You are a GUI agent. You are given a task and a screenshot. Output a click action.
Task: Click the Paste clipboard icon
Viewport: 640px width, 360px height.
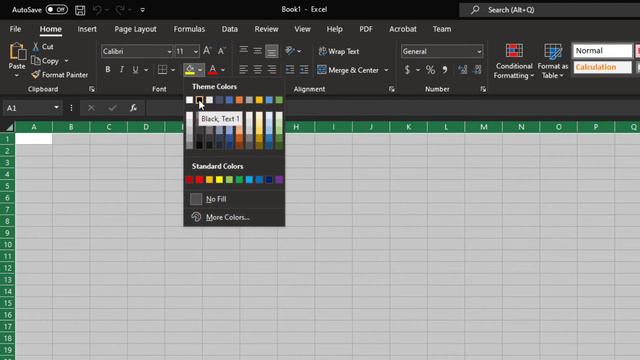[x=17, y=52]
